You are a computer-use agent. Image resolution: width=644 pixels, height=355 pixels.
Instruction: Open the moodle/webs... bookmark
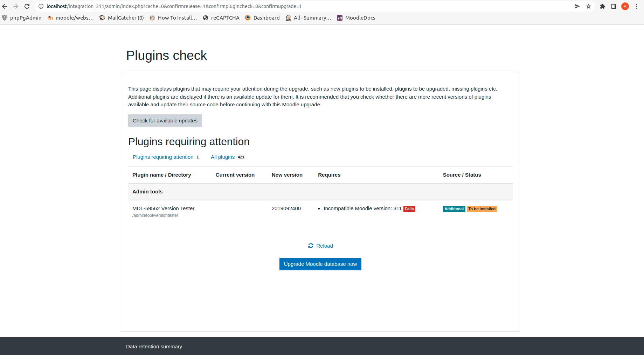(71, 18)
